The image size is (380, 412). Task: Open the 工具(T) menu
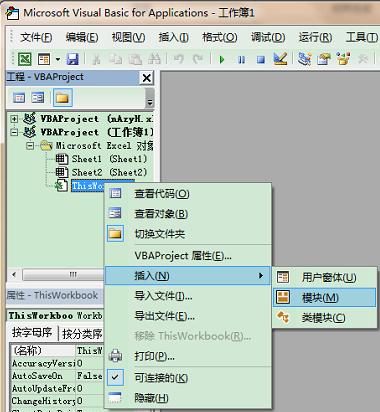(x=362, y=37)
